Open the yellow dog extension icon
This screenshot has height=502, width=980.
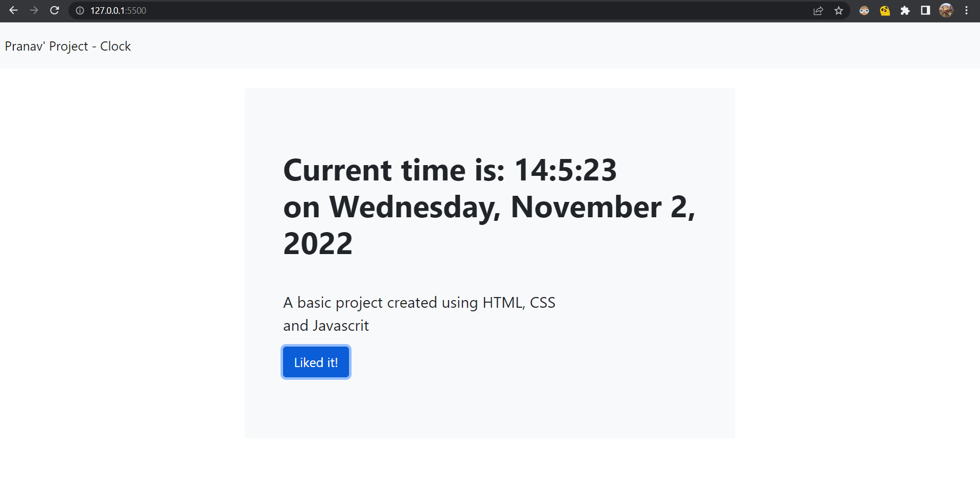[x=884, y=10]
